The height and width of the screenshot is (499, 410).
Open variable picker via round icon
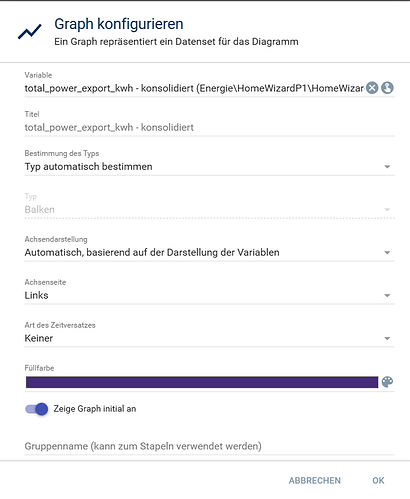tap(387, 88)
